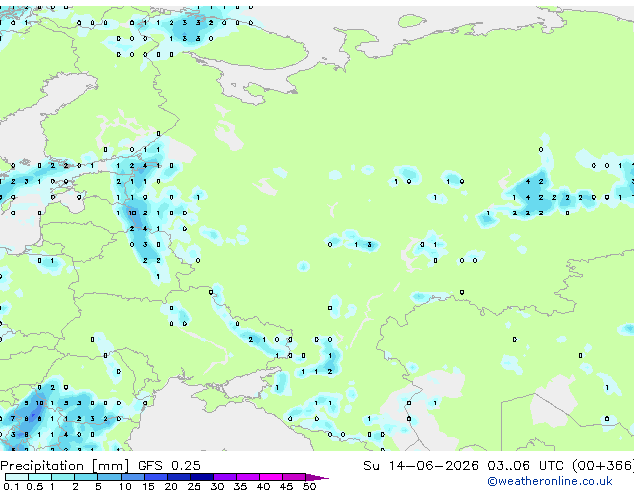Select the 35–40 mm legend swatch
The height and width of the screenshot is (490, 634).
247,477
